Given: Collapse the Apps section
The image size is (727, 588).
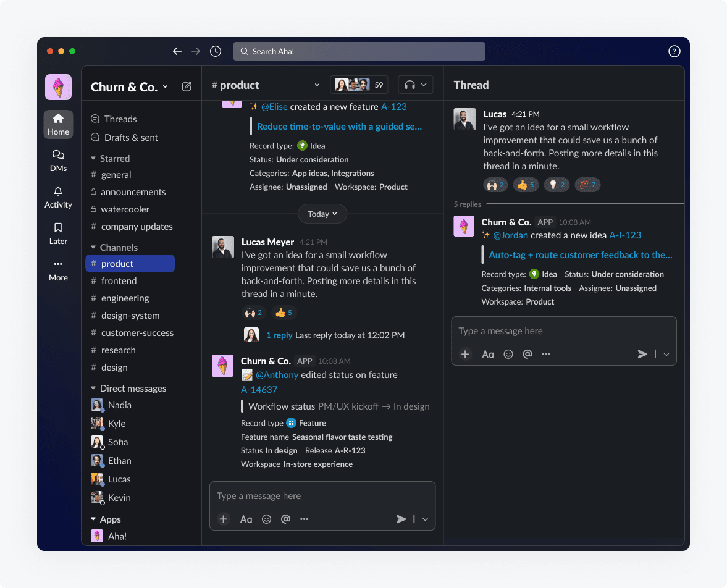Looking at the screenshot, I should [93, 519].
